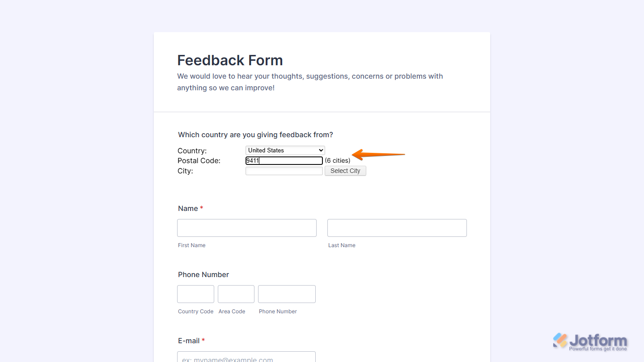The height and width of the screenshot is (362, 644).
Task: Click the E-mail address field
Action: point(246,358)
